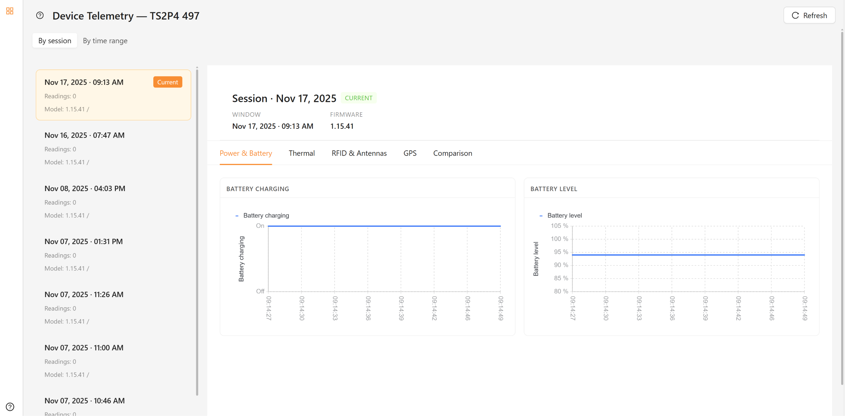
Task: Select the Nov 07, 2025 01:31 PM session
Action: pos(113,255)
